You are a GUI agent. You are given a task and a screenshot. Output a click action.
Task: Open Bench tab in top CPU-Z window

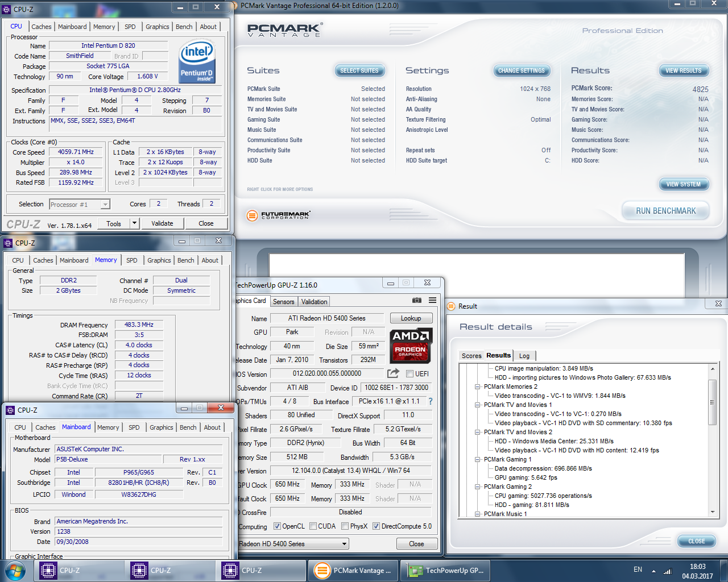pyautogui.click(x=184, y=27)
